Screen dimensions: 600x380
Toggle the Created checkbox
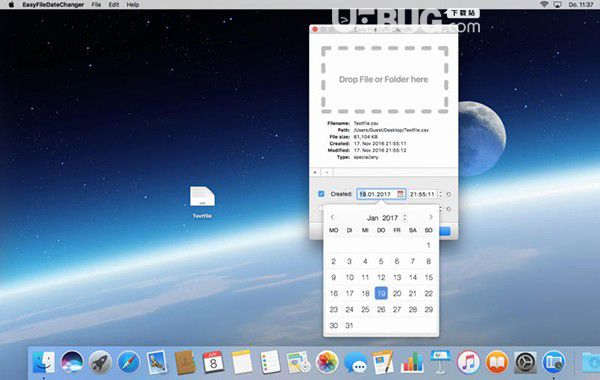(321, 194)
